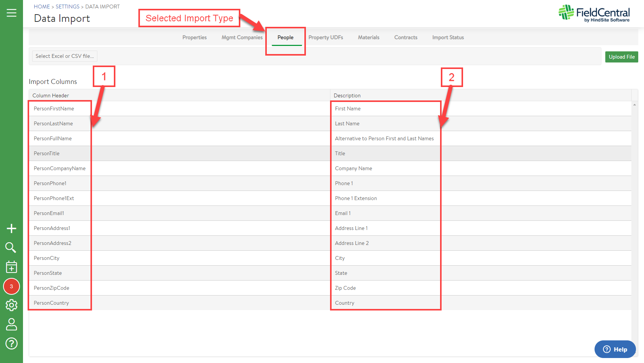Click the scrollbar up arrow in table
Image resolution: width=644 pixels, height=363 pixels.
[634, 105]
